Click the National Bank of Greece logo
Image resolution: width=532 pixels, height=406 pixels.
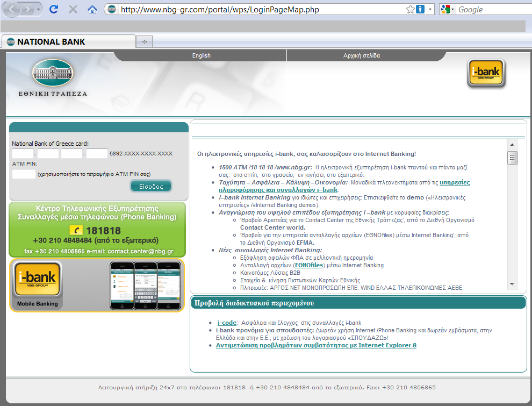coord(53,77)
